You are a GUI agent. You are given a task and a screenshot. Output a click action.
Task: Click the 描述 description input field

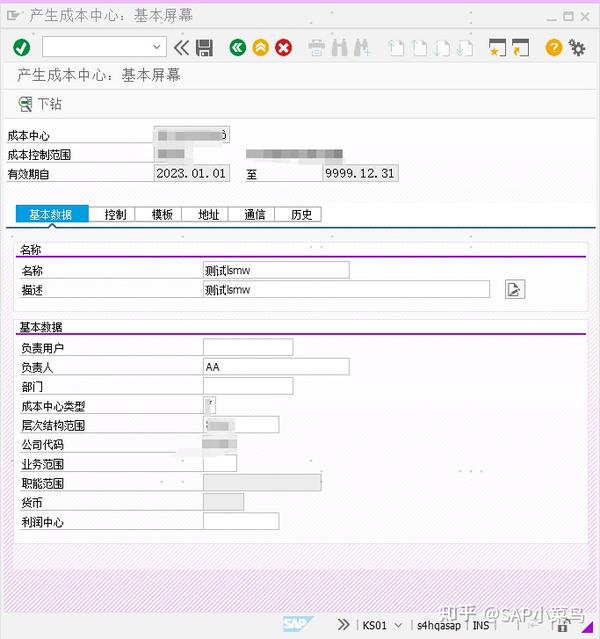click(346, 289)
